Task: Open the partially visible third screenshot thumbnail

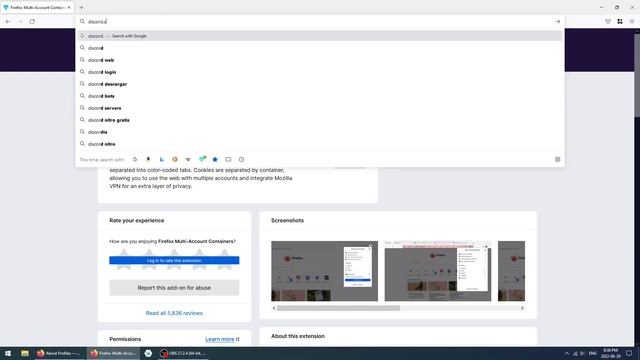Action: (511, 271)
